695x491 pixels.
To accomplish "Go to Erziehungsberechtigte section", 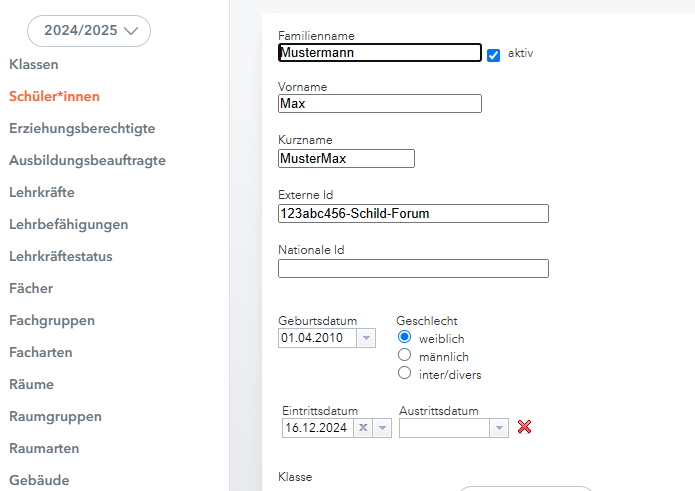I will [x=82, y=129].
